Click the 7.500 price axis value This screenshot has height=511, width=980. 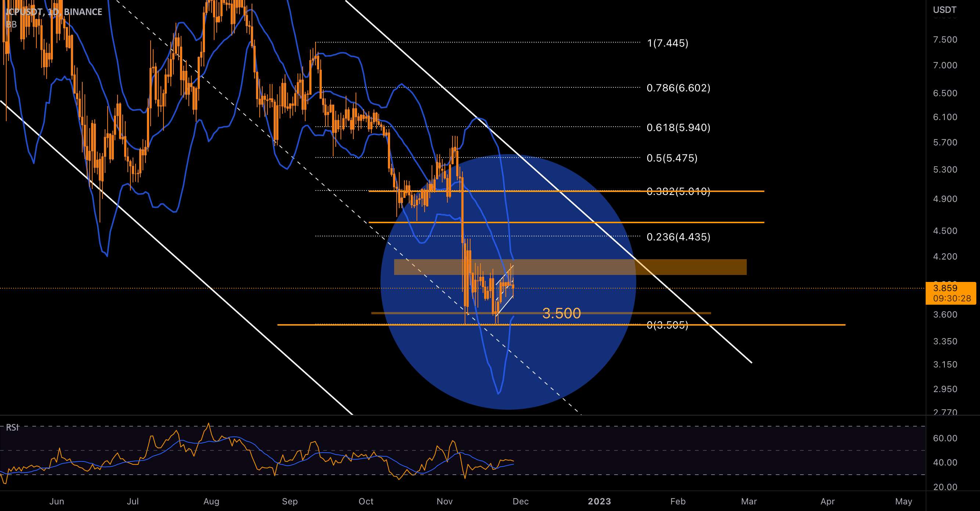(x=945, y=40)
